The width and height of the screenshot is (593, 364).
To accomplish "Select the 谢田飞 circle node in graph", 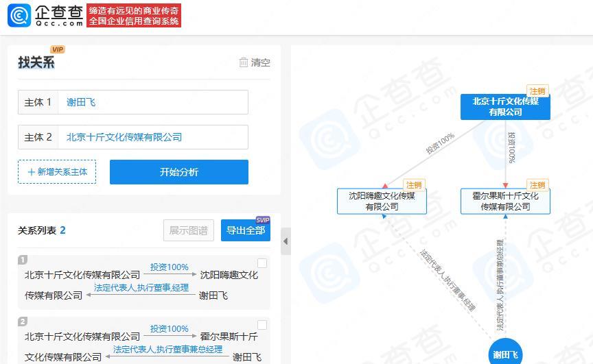I will [x=505, y=354].
